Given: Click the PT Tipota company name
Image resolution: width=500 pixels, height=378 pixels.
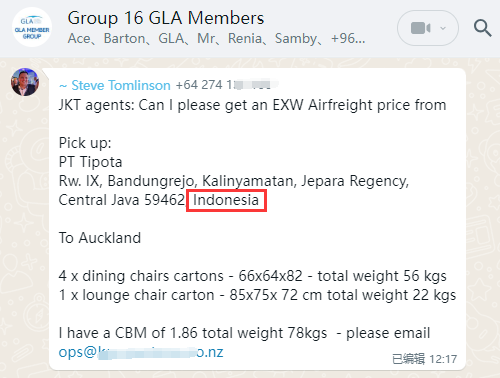Looking at the screenshot, I should pos(90,162).
